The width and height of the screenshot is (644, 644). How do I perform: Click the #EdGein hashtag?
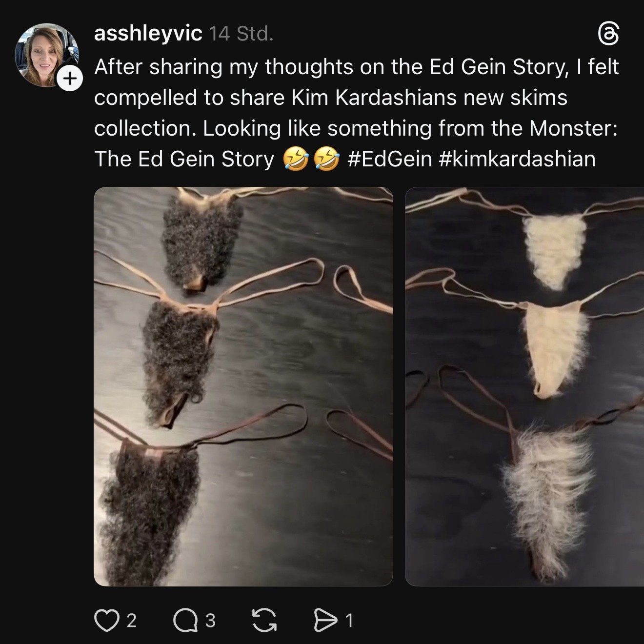pyautogui.click(x=389, y=159)
